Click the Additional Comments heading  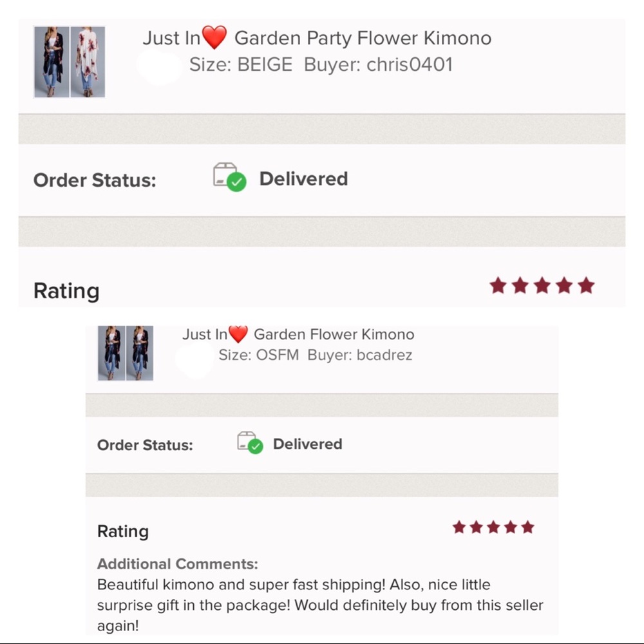pyautogui.click(x=178, y=564)
